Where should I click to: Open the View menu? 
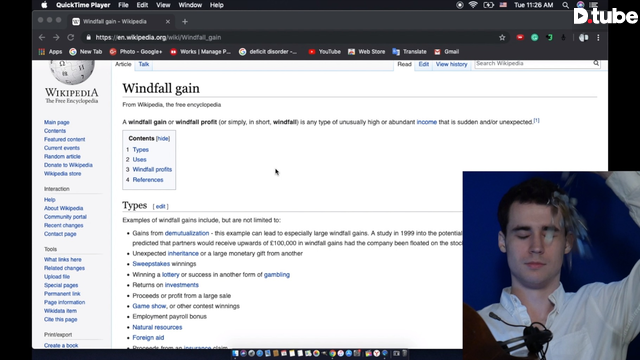pos(163,5)
